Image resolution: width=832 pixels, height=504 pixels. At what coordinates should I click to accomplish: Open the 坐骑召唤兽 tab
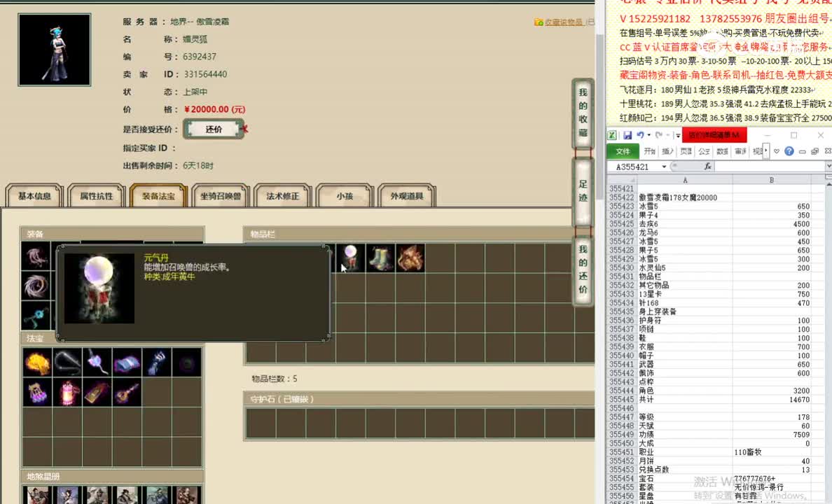coord(220,196)
